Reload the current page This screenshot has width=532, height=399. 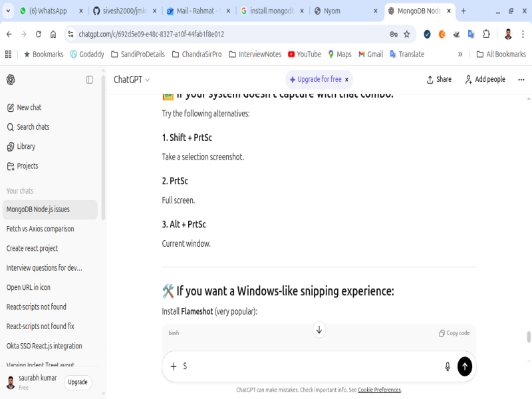39,35
